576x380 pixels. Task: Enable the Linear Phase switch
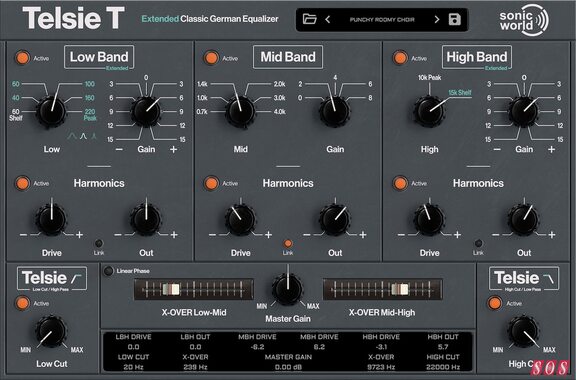(x=108, y=271)
